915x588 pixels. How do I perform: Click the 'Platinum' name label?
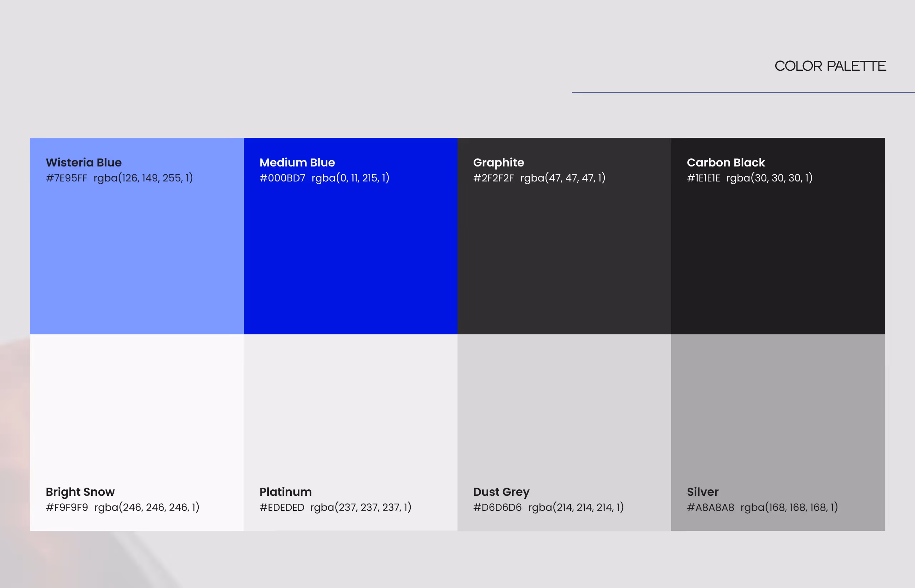click(x=286, y=492)
